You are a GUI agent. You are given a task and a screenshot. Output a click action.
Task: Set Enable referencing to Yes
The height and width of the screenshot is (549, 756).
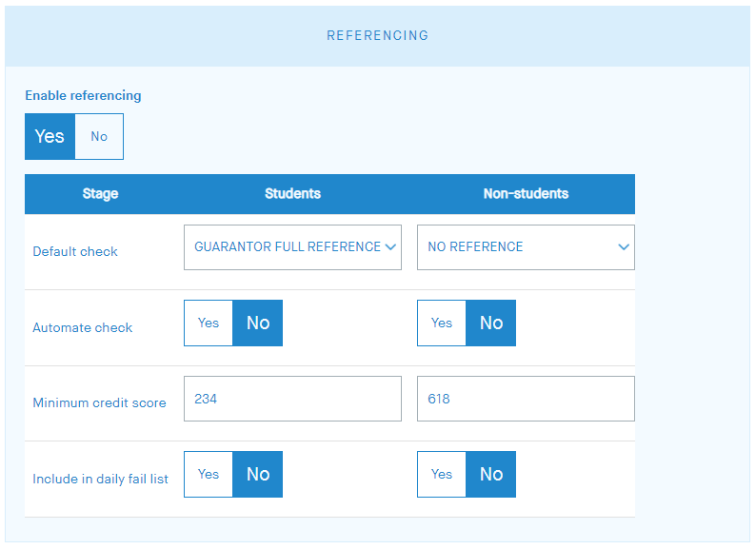click(x=50, y=137)
